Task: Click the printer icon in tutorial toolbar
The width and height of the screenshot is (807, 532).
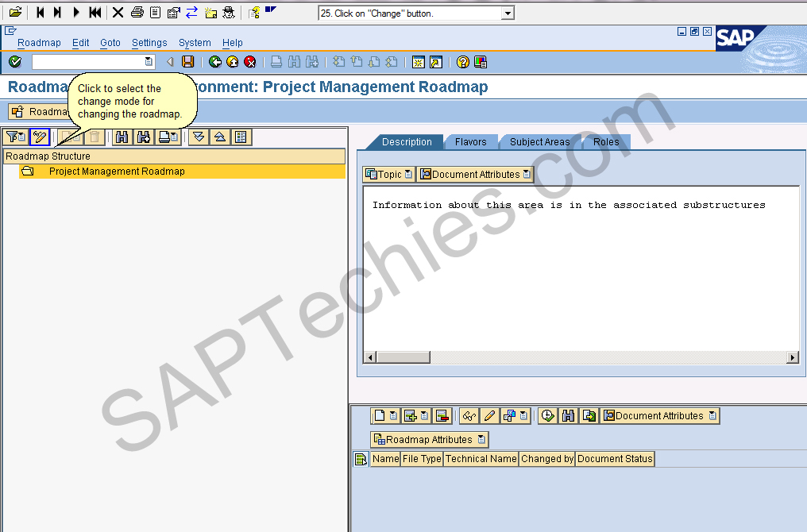Action: (x=137, y=12)
